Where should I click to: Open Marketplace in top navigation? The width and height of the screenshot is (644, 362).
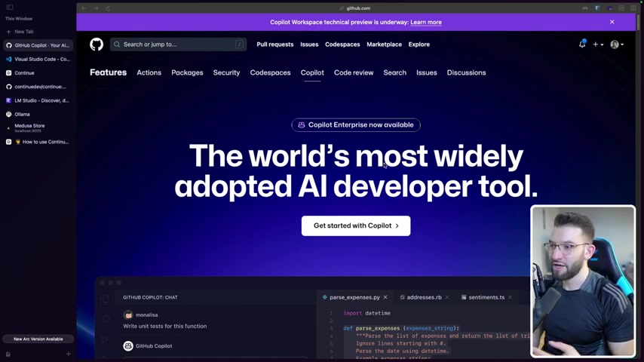tap(384, 44)
